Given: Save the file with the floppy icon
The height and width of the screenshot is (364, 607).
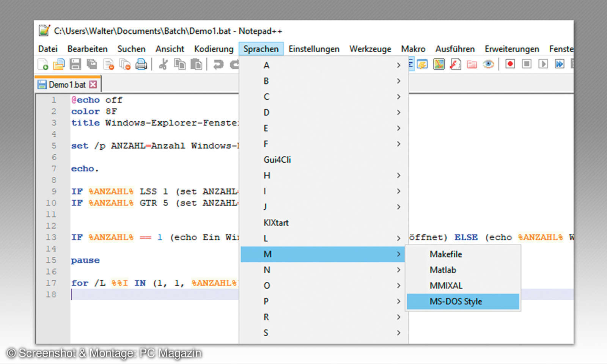Looking at the screenshot, I should 75,64.
